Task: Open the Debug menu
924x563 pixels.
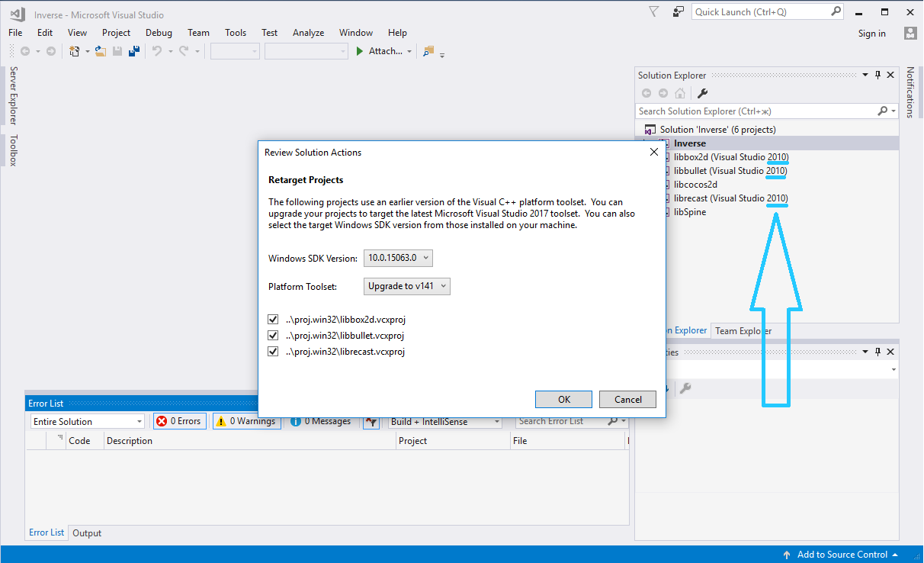Action: tap(159, 33)
